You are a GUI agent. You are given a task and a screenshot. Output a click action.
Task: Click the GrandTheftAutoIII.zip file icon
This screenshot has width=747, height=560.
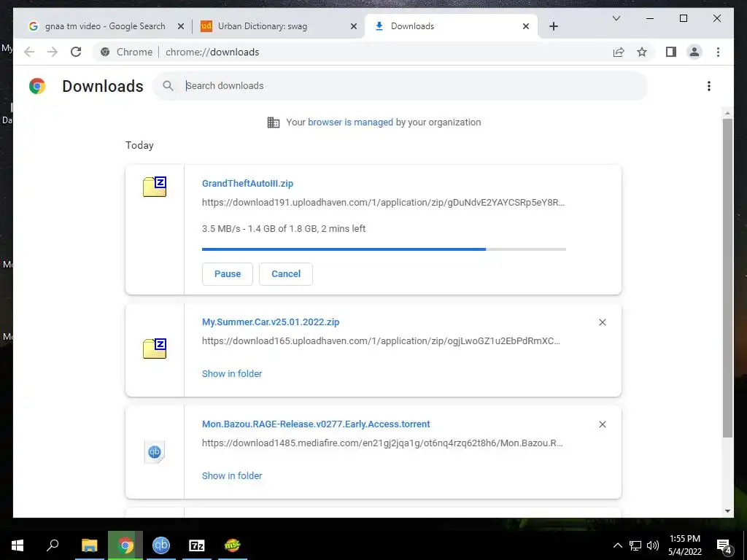tap(155, 186)
